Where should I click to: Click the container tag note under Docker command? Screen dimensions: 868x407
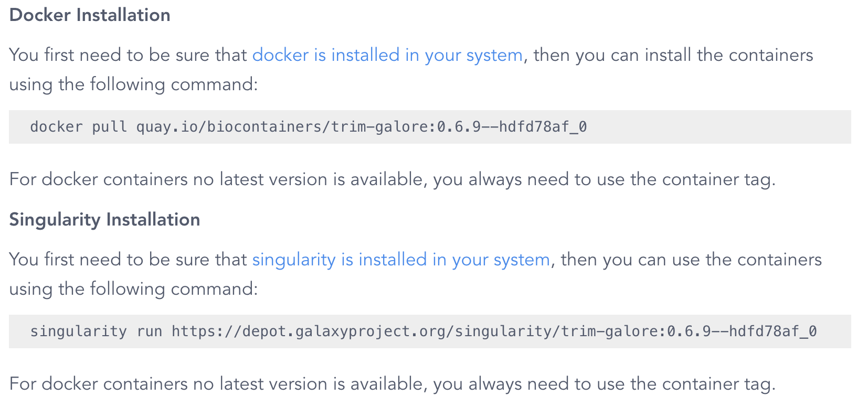point(392,179)
